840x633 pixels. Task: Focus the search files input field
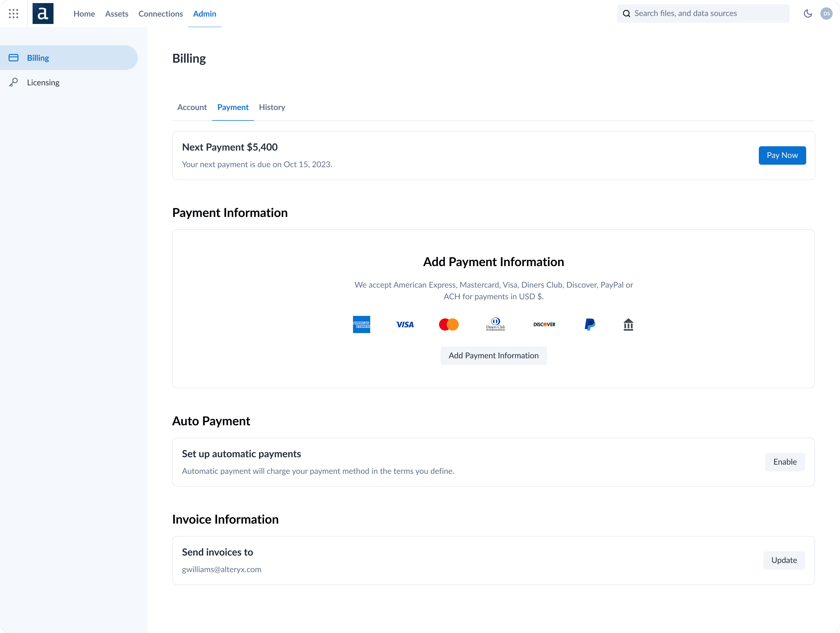point(706,14)
